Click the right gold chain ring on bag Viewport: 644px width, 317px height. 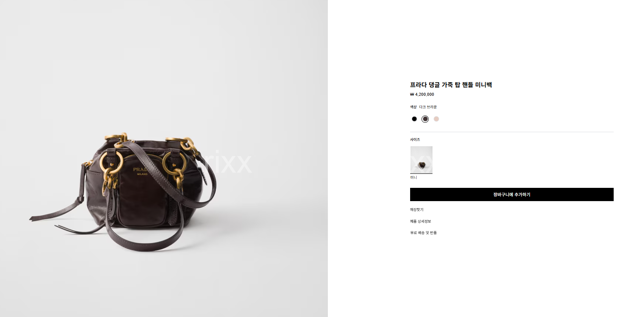click(174, 162)
